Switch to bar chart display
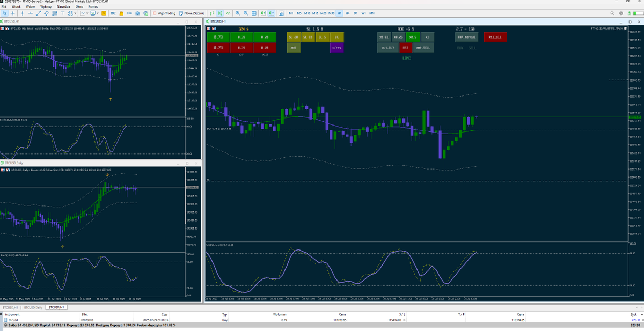644x331 pixels. (x=211, y=13)
